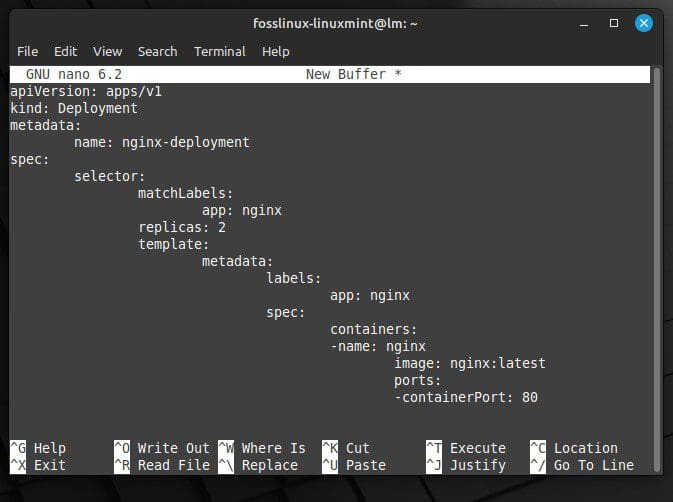Click the ^X Exit shortcut
This screenshot has height=502, width=673.
click(38, 465)
